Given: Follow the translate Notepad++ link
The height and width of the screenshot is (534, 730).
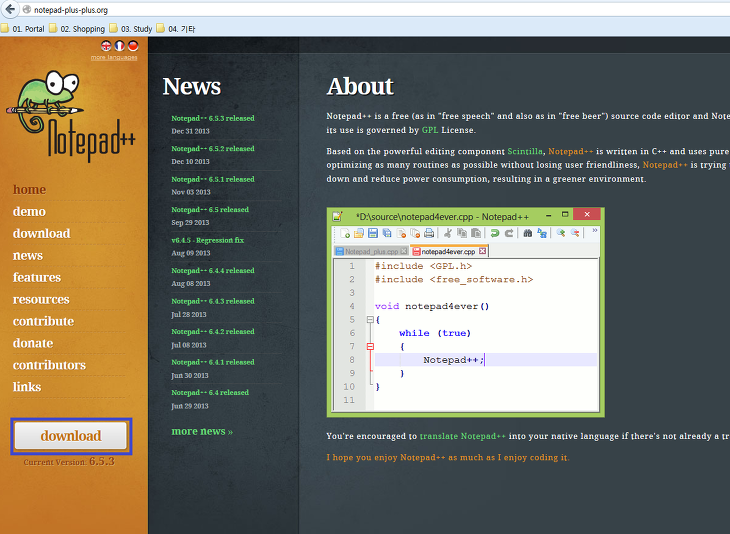Looking at the screenshot, I should click(x=463, y=436).
